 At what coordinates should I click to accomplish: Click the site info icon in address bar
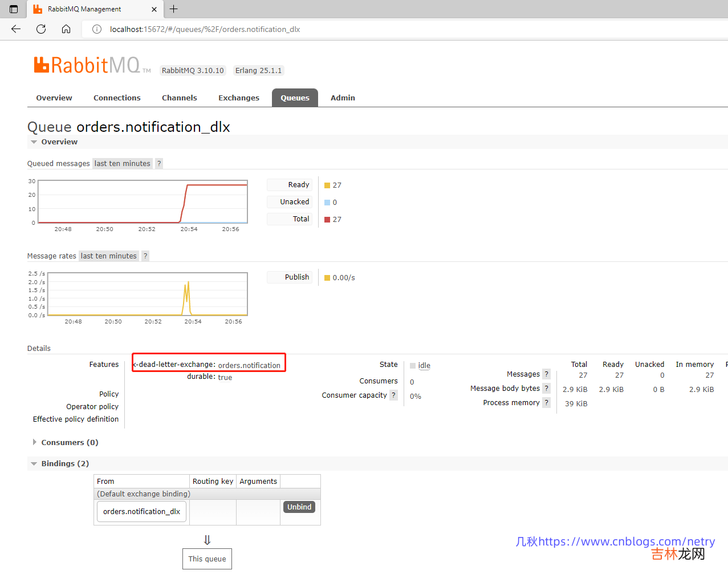[97, 29]
